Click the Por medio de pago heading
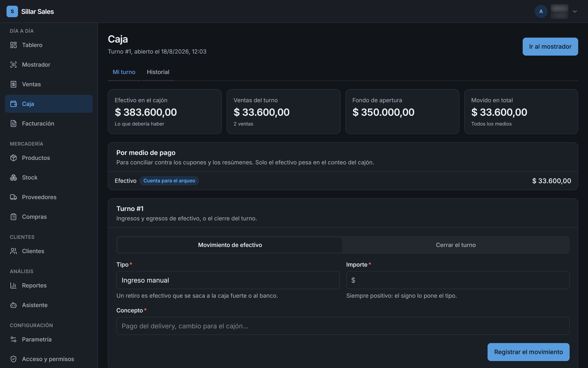The image size is (588, 368). 146,153
